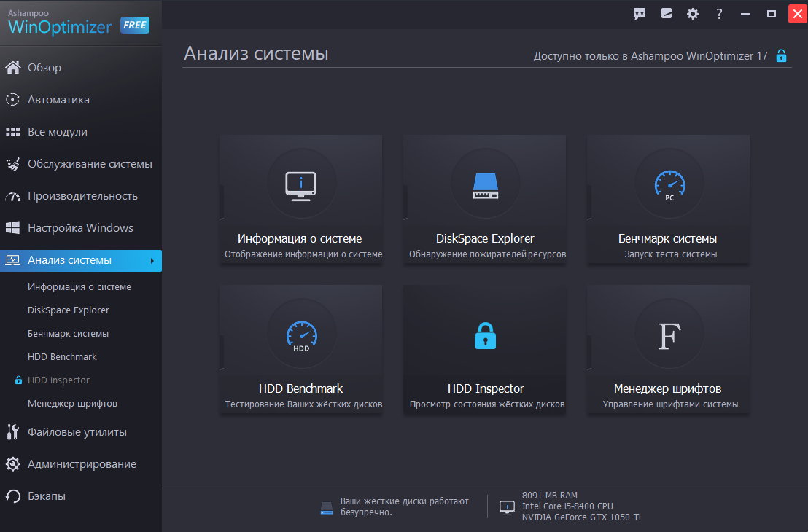
Task: Click the hard drive status icon at bottom
Action: [x=327, y=508]
